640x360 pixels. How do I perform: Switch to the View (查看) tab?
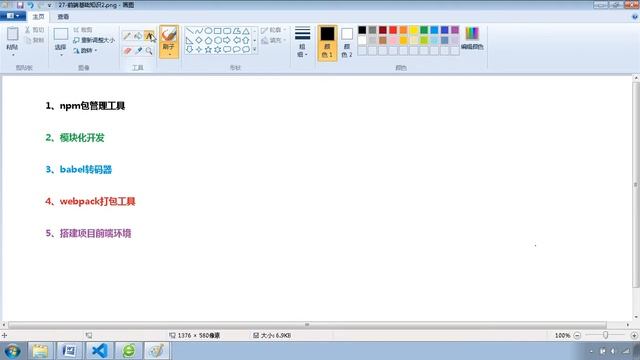point(63,17)
